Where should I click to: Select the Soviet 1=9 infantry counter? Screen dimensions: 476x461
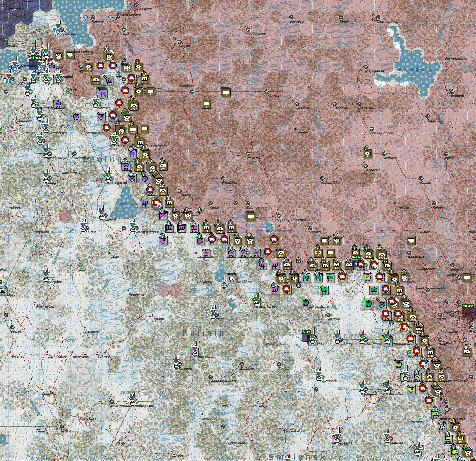[250, 241]
